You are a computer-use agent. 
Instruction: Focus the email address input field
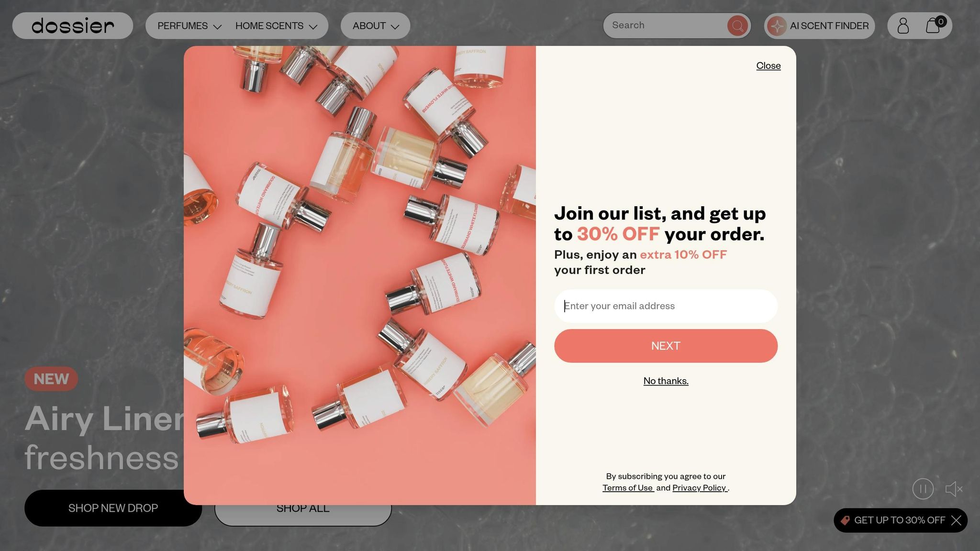666,306
